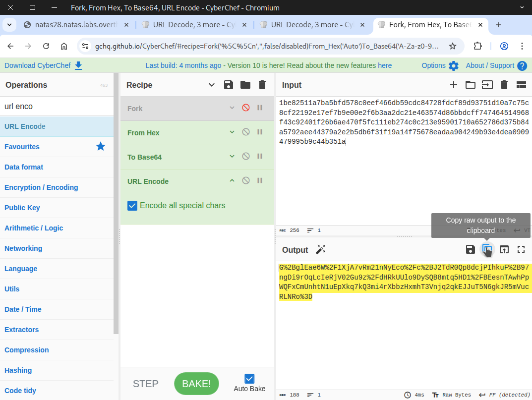
Task: Add a new input tab
Action: point(453,85)
